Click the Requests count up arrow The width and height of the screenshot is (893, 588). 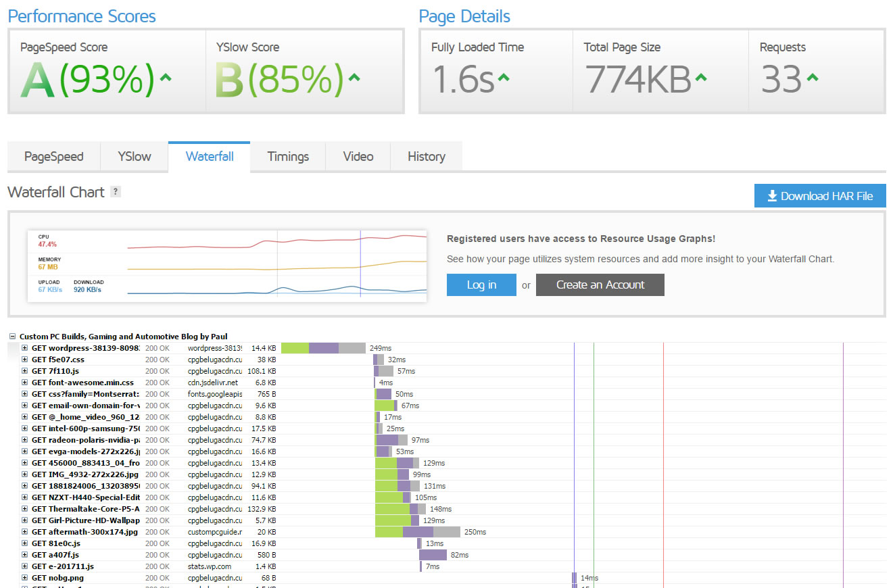coord(813,77)
